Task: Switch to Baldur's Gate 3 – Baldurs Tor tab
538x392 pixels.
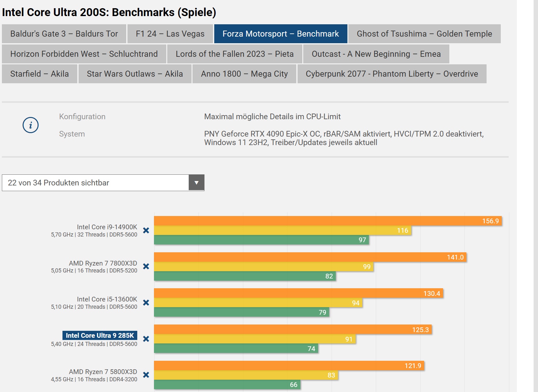Action: tap(64, 34)
